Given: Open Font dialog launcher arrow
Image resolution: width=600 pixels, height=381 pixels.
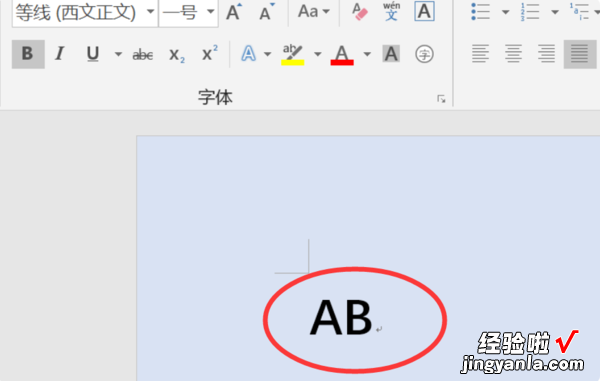Looking at the screenshot, I should click(x=441, y=99).
